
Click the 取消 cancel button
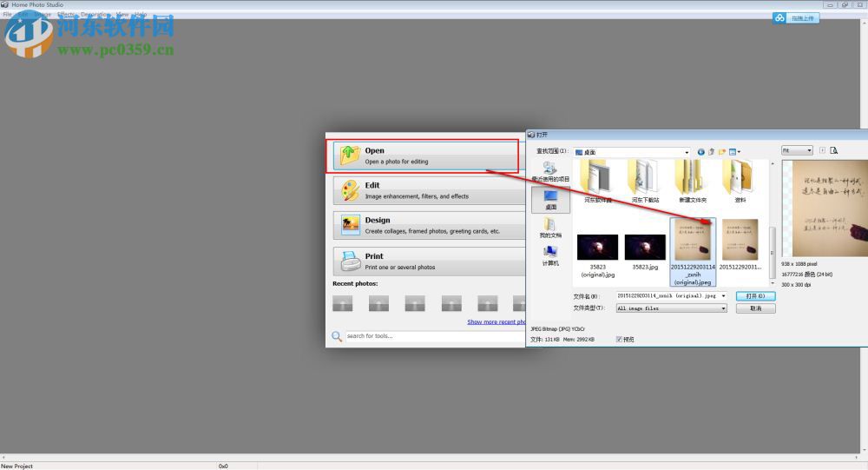pyautogui.click(x=756, y=308)
